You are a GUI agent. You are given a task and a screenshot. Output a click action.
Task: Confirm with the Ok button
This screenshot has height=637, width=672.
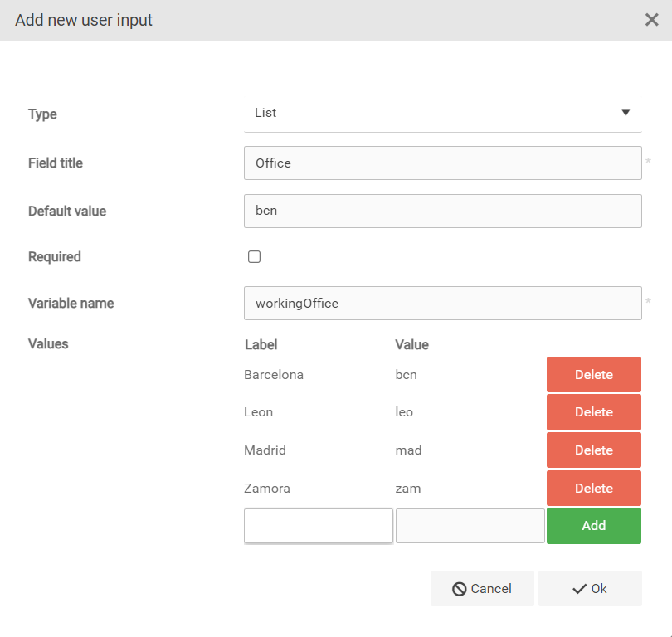590,589
